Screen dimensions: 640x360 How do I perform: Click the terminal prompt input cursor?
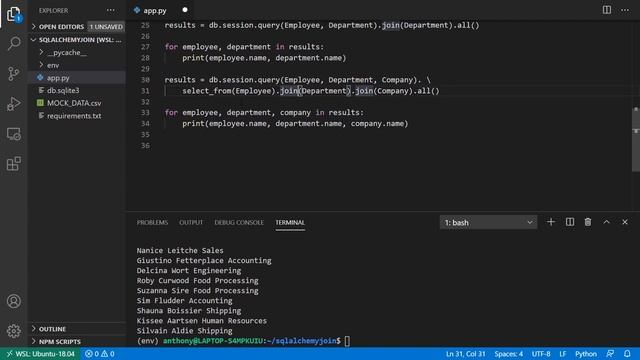[x=347, y=341]
